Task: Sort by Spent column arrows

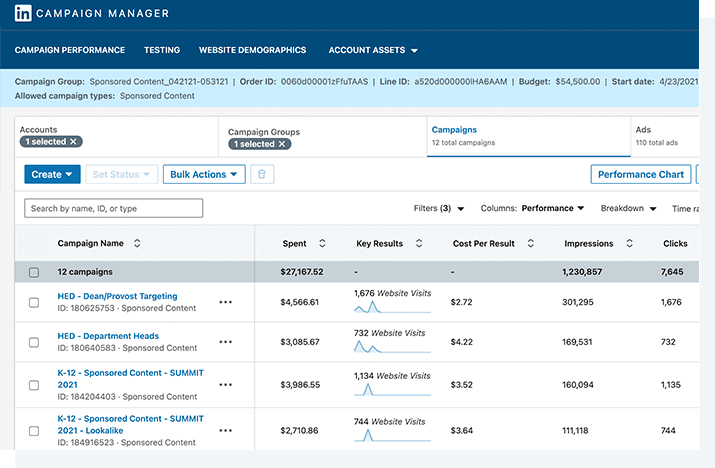Action: tap(322, 244)
